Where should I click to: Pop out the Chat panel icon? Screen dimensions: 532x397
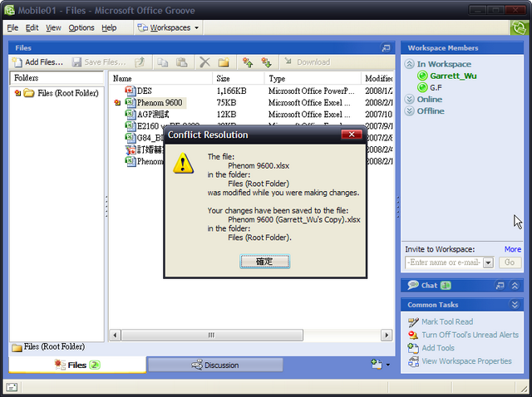500,286
